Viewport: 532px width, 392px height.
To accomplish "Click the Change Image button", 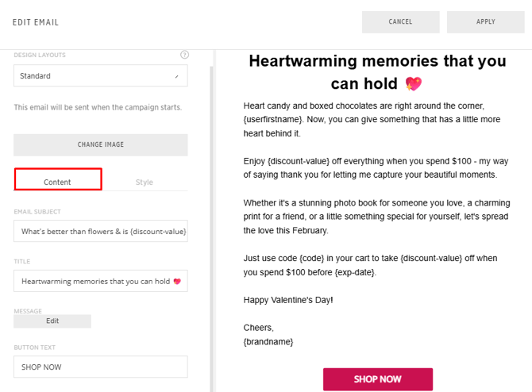I will [x=100, y=144].
